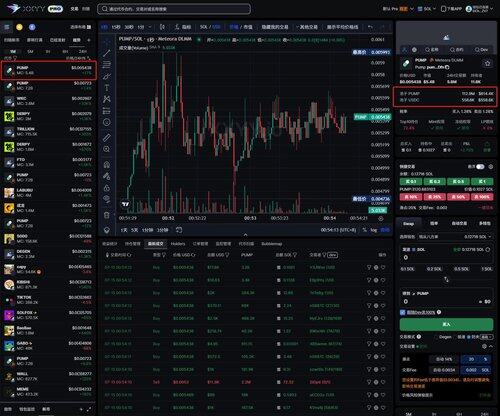Select the TRILLION token row in watchlist
500x416 pixels.
click(x=49, y=131)
